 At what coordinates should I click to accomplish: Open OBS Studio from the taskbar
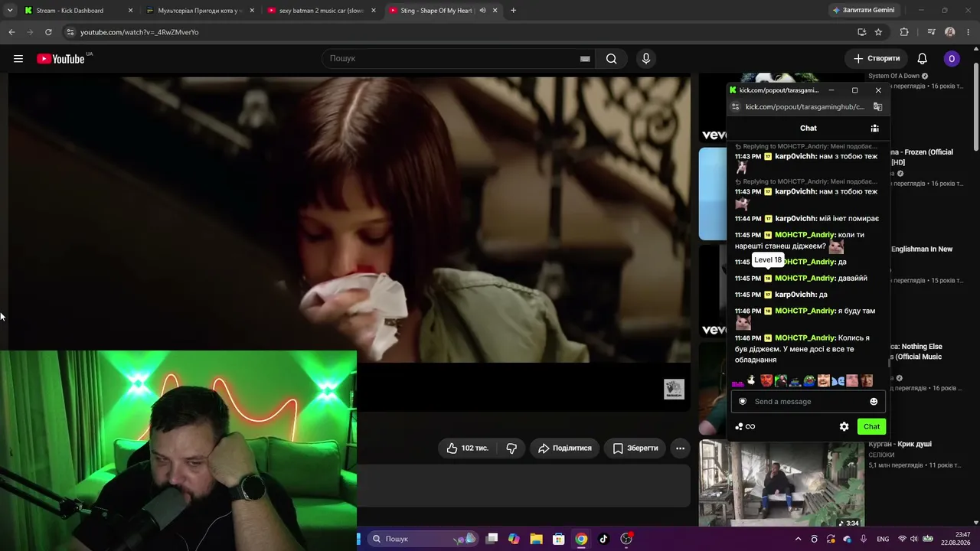click(626, 539)
